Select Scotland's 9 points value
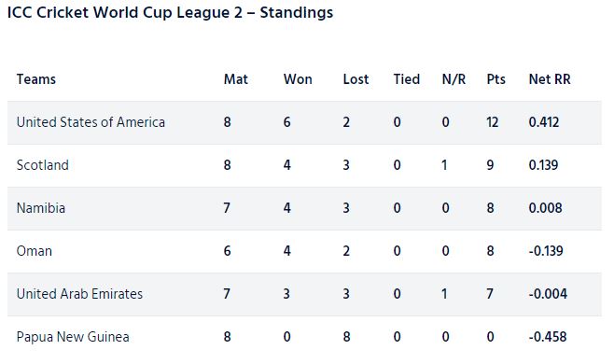 click(x=490, y=165)
